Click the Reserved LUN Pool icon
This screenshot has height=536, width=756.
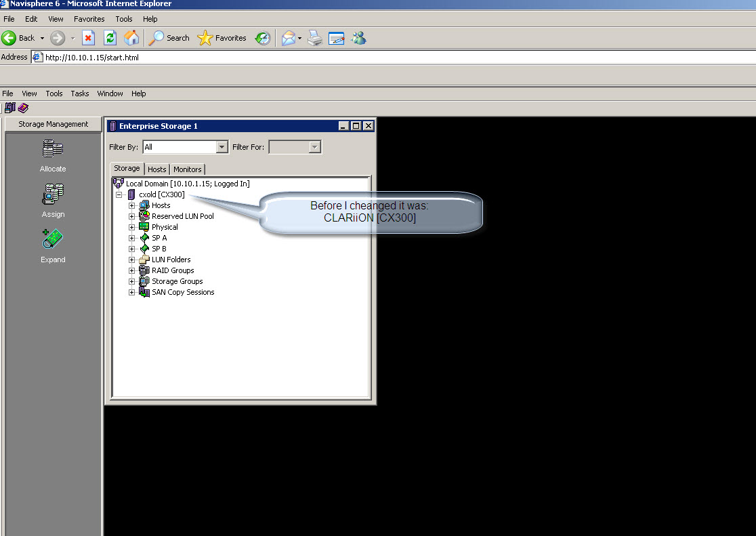pyautogui.click(x=144, y=216)
